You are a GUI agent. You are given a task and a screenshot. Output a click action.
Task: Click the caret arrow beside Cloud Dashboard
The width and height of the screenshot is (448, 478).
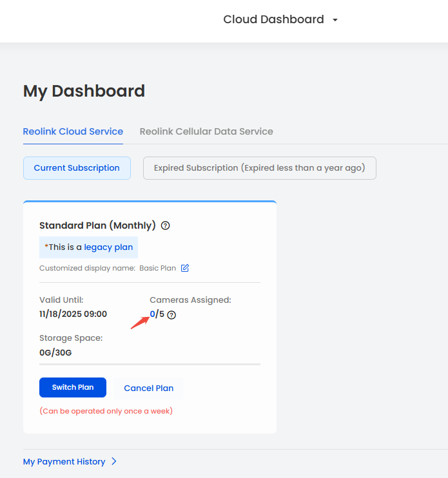tap(335, 20)
